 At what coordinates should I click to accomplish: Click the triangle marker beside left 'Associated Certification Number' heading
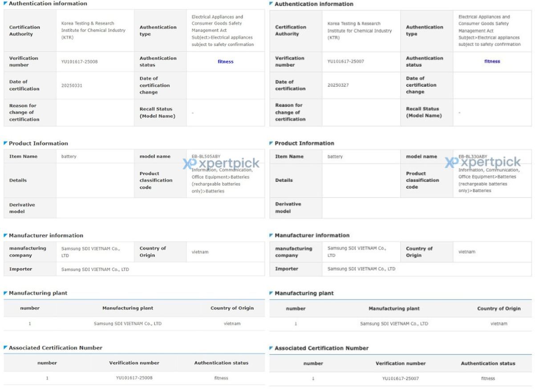6,348
